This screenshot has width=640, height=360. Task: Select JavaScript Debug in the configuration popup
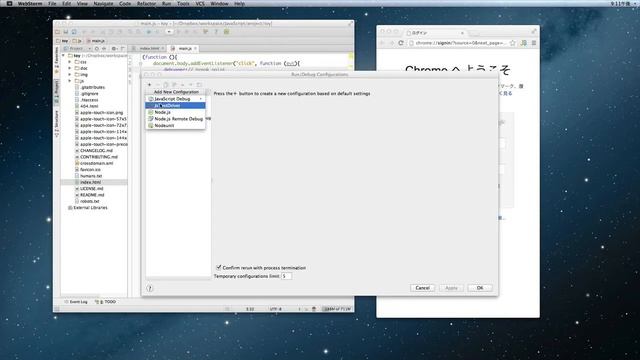click(x=176, y=99)
